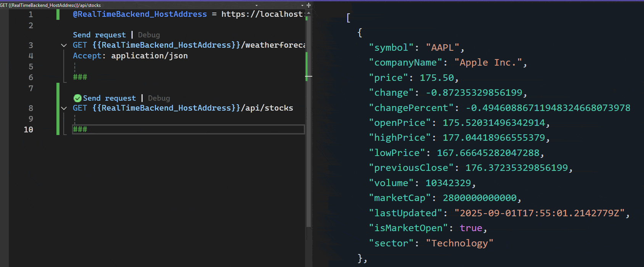The height and width of the screenshot is (267, 644).
Task: Debug the weatherforecast request
Action: [x=149, y=35]
